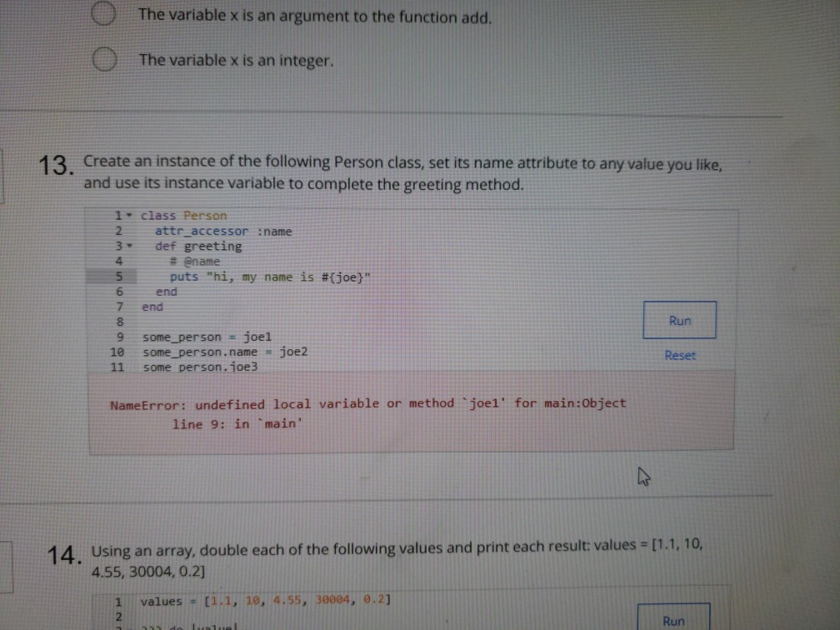Select the some_person.name = joe2 line

[x=226, y=352]
